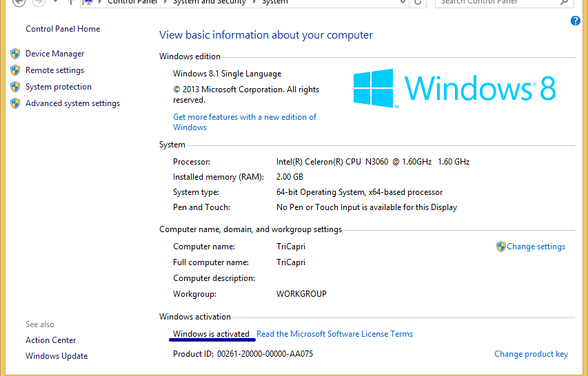Expand the arrow after System and Security breadcrumb
Screen dimensions: 588x376
(x=254, y=2)
